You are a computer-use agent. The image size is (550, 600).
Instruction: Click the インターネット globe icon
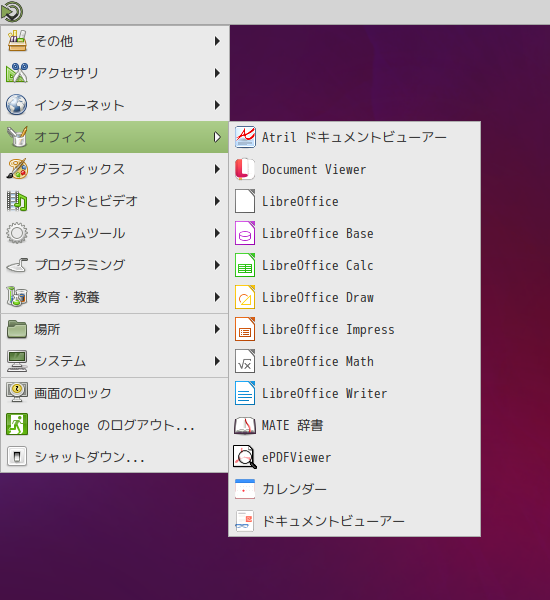coord(17,105)
